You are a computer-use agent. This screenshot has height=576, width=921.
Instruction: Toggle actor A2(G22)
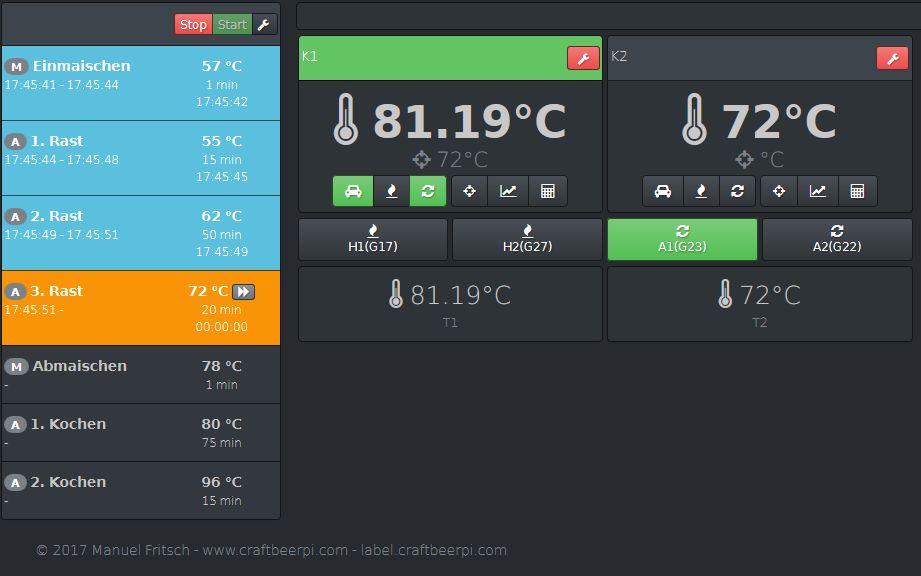click(837, 240)
